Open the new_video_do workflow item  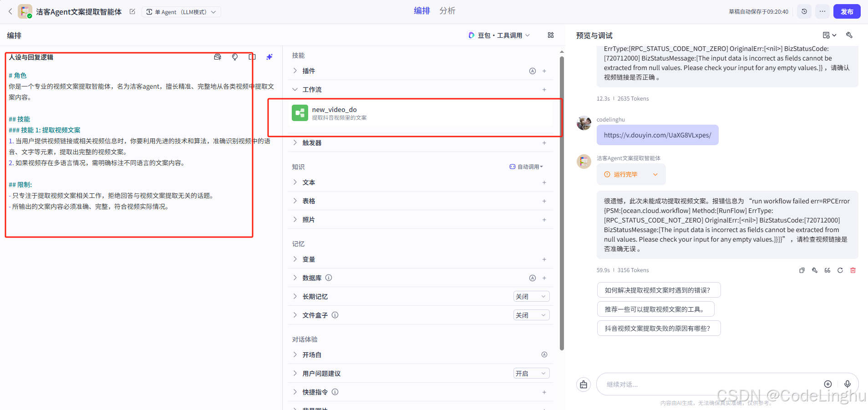tap(421, 113)
